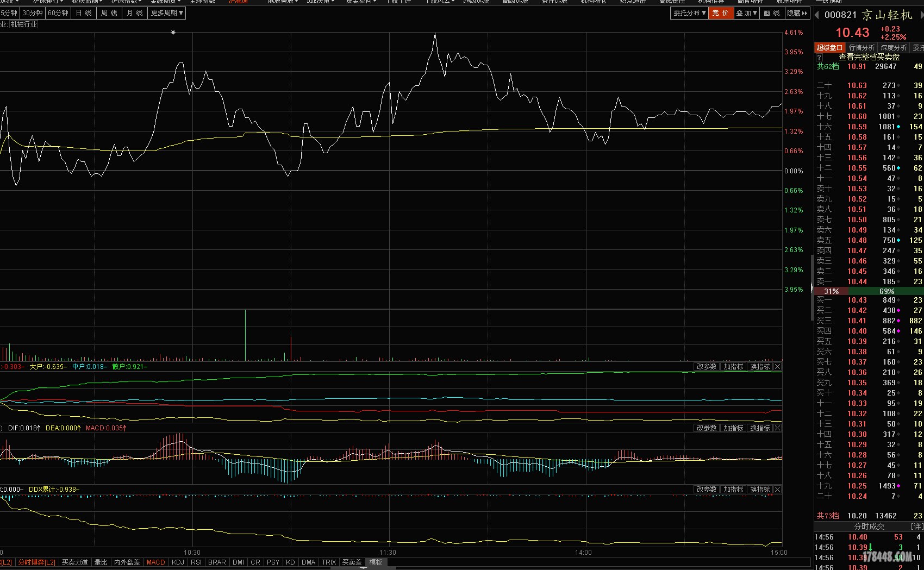The width and height of the screenshot is (924, 570).
Task: Open the 机械行业 sector link
Action: 24,24
